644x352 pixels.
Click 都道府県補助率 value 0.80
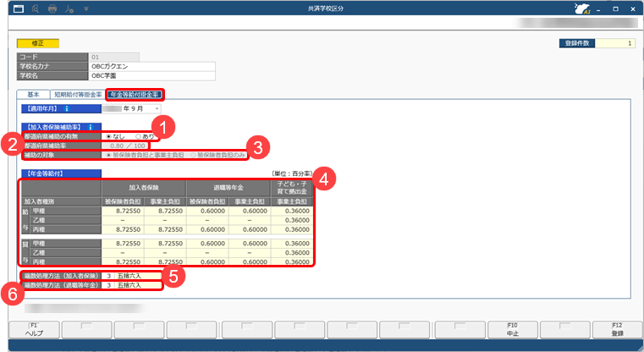[x=117, y=146]
